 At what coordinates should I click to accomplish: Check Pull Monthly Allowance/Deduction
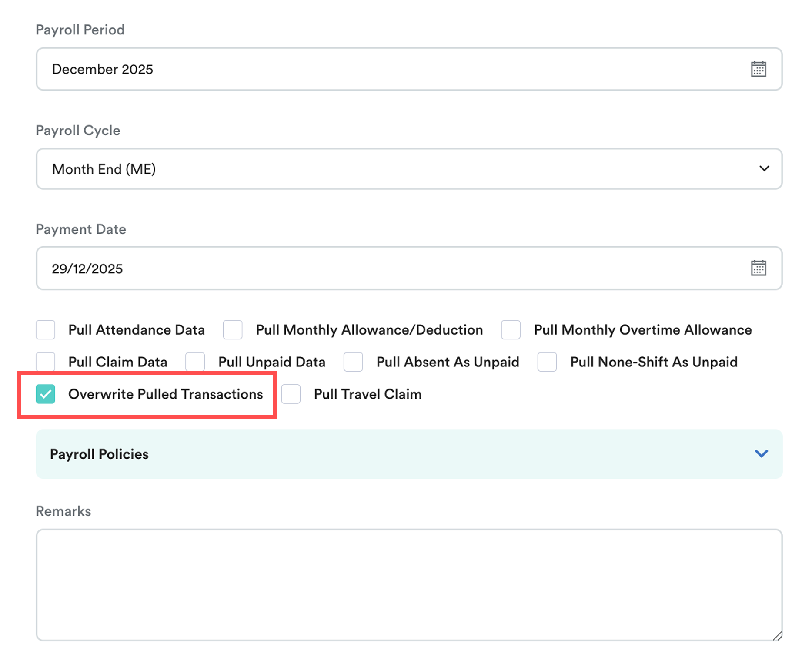(233, 330)
